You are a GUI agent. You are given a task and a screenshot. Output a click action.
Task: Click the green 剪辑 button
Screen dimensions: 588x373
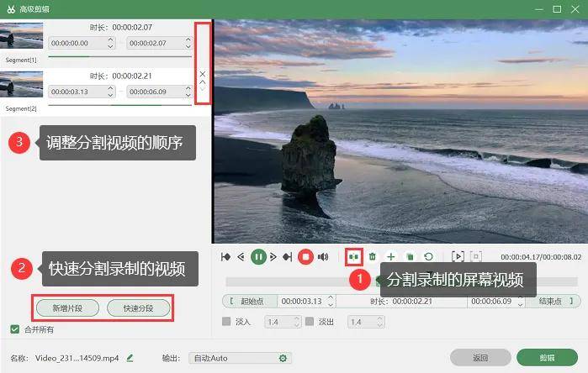tap(547, 358)
